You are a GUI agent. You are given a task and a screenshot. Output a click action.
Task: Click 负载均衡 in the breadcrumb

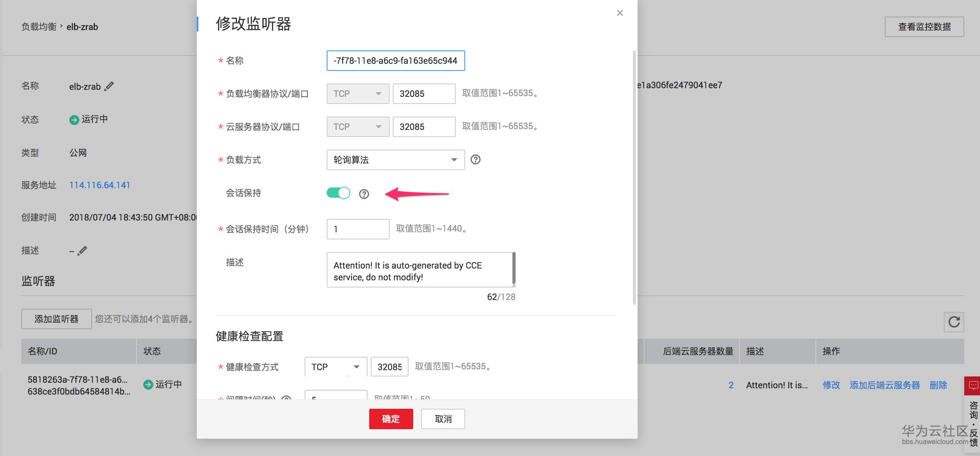click(x=39, y=27)
